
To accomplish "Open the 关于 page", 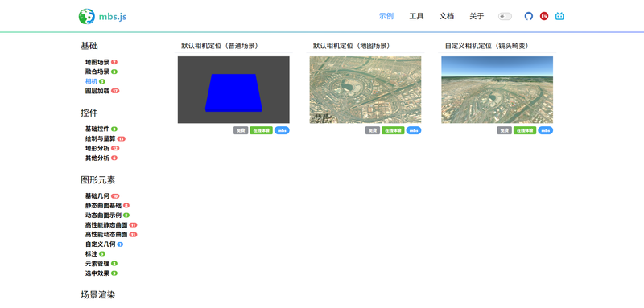I will pos(477,16).
